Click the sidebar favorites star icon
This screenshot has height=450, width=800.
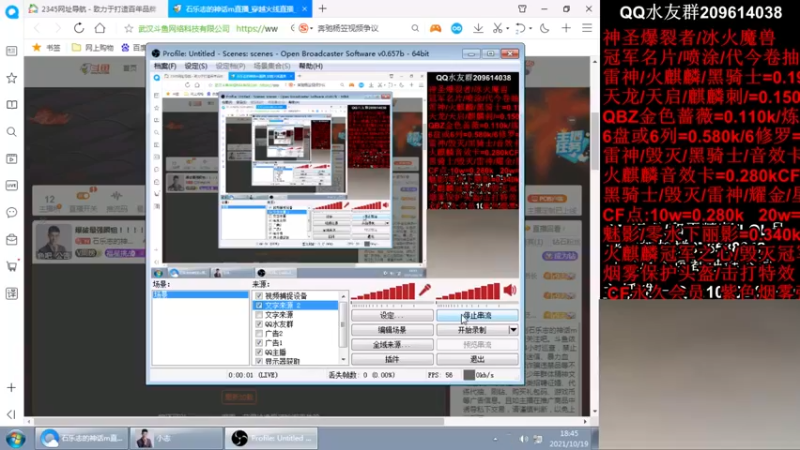tap(11, 78)
